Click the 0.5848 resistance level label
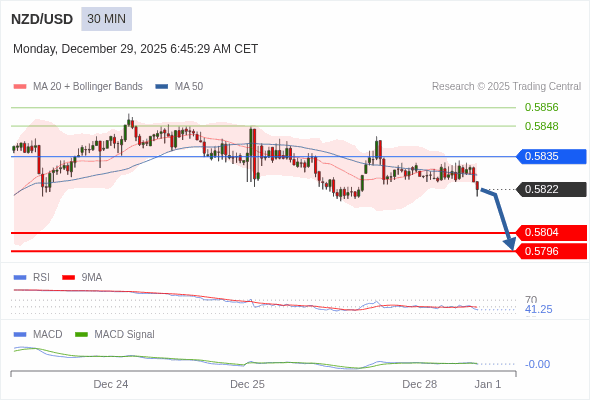This screenshot has width=590, height=400. [541, 126]
